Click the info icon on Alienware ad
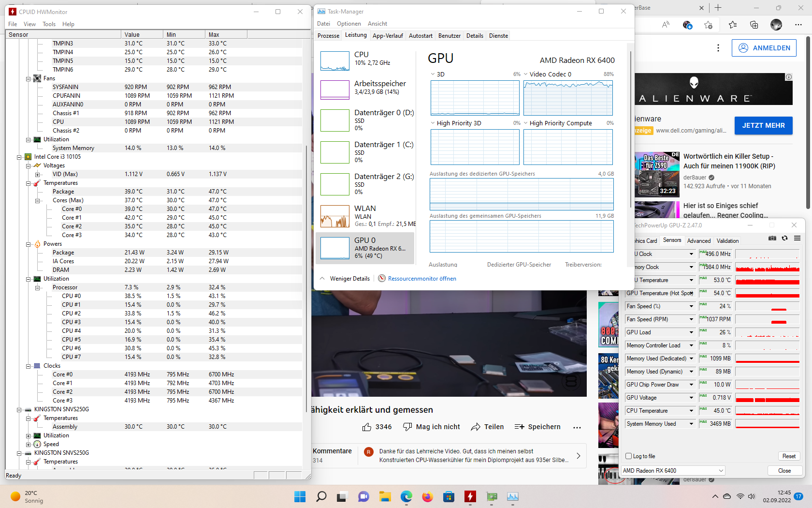Viewport: 812px width, 508px height. [x=789, y=77]
